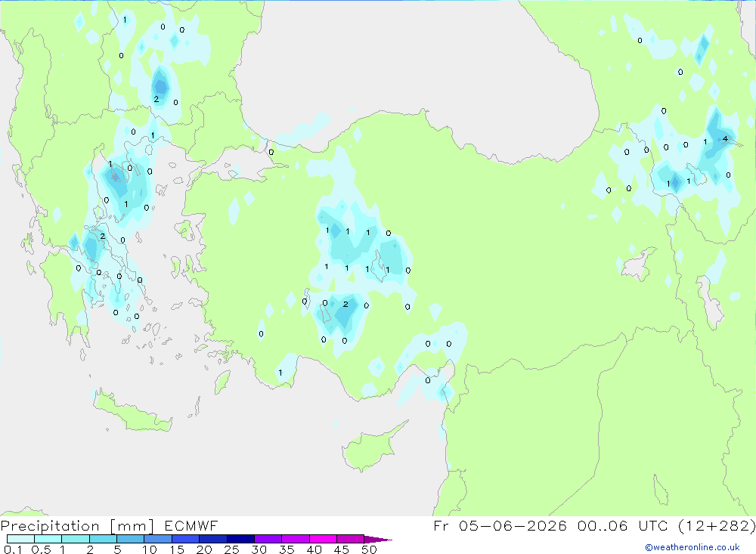The image size is (756, 554).
Task: Click the legend value '0.1'
Action: click(13, 549)
